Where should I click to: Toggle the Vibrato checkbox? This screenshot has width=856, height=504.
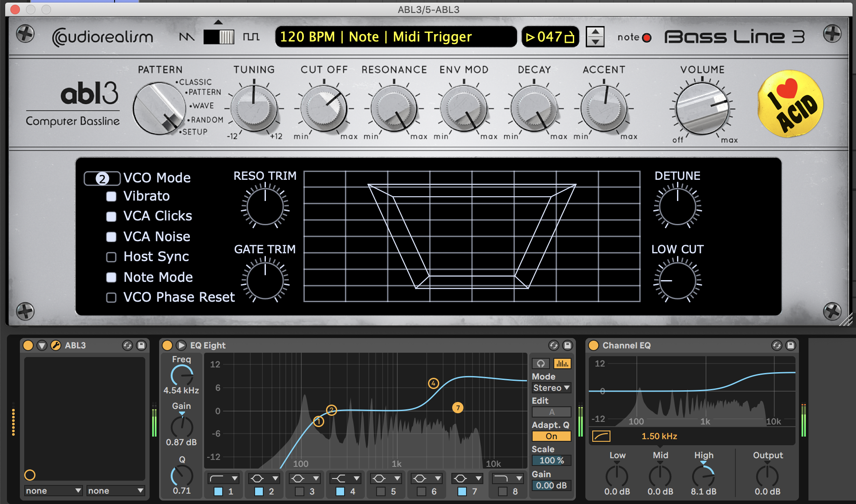point(111,196)
